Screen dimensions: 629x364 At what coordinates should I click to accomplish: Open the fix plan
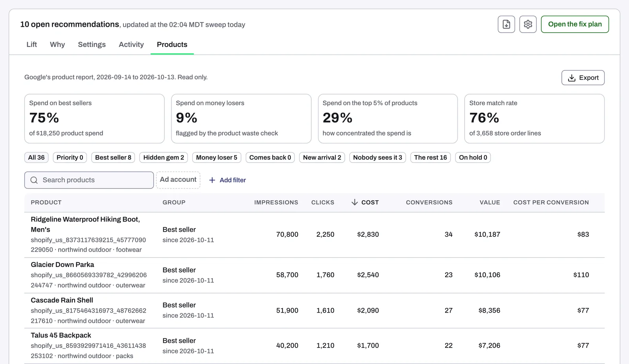pyautogui.click(x=575, y=24)
